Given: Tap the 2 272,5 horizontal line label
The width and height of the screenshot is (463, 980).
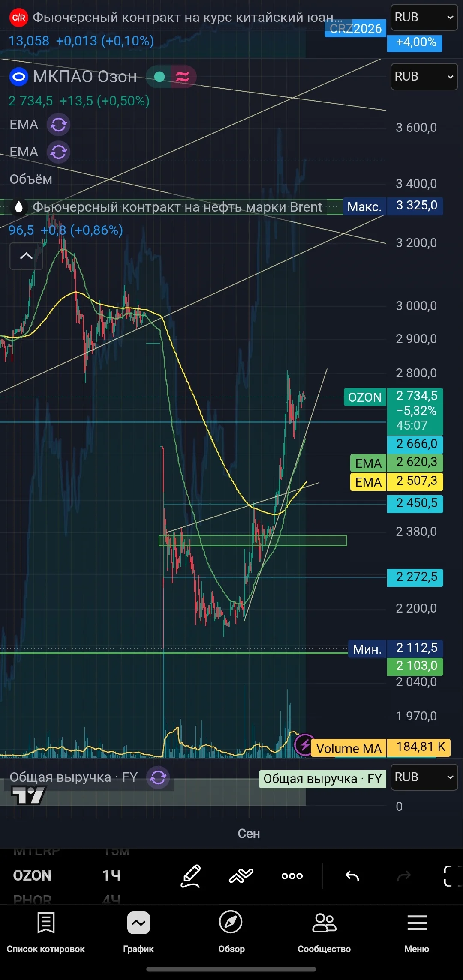Looking at the screenshot, I should point(415,577).
